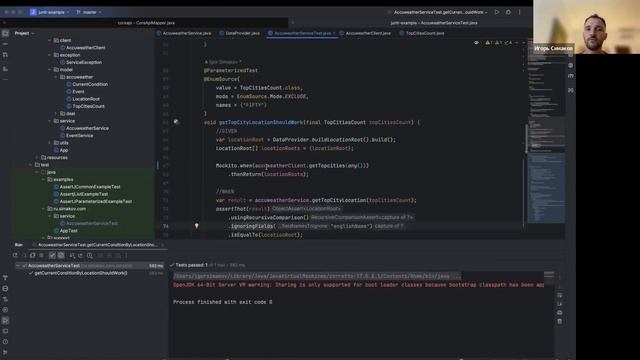Open the Maven tool window icon
The width and height of the screenshot is (640, 360).
click(571, 76)
